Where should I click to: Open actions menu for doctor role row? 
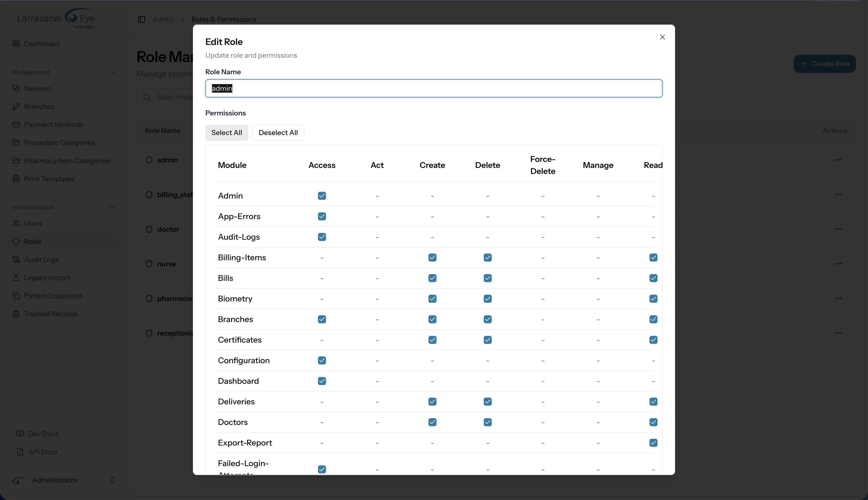pyautogui.click(x=838, y=229)
